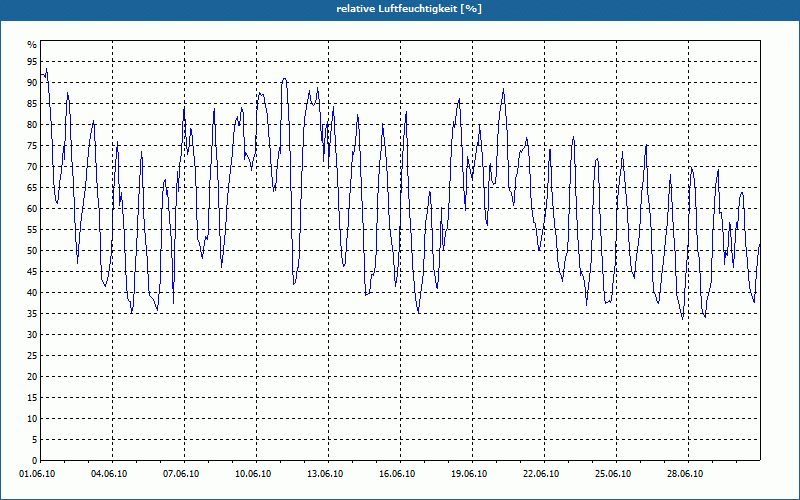Select the y-axis value 5
This screenshot has width=800, height=500.
coord(35,439)
